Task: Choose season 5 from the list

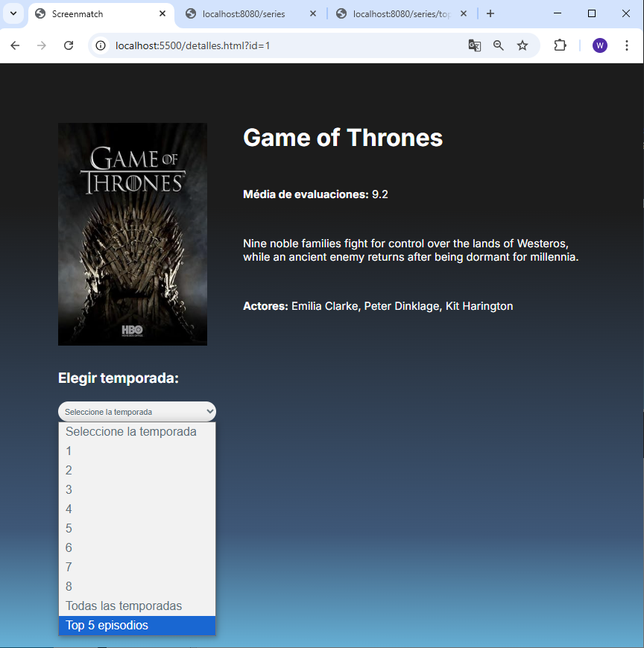Action: (x=137, y=528)
